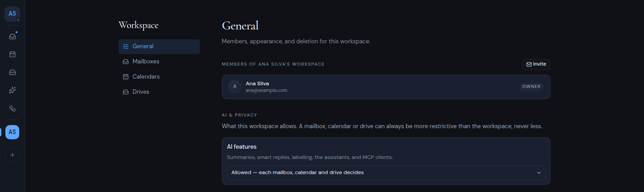Go to Calendars settings

coord(159,77)
